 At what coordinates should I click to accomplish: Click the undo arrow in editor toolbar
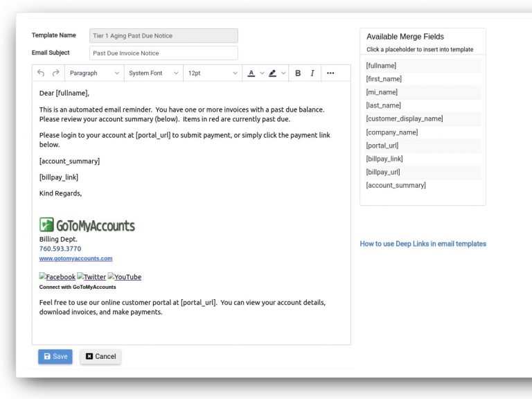(41, 73)
